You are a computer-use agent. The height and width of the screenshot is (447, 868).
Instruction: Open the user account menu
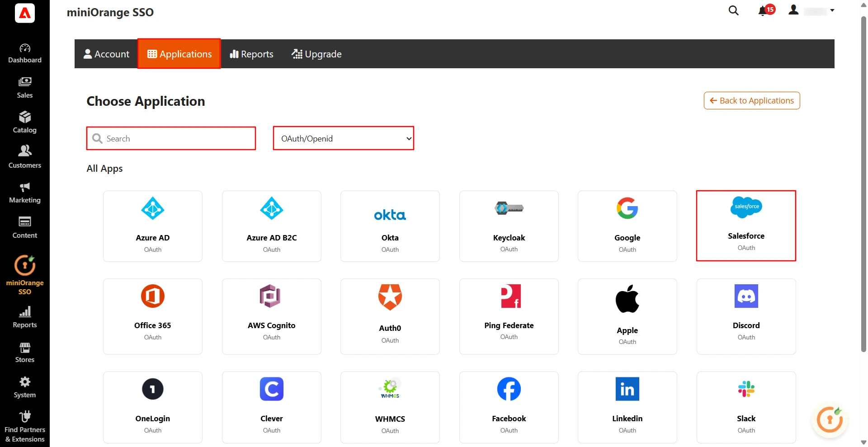coord(811,10)
